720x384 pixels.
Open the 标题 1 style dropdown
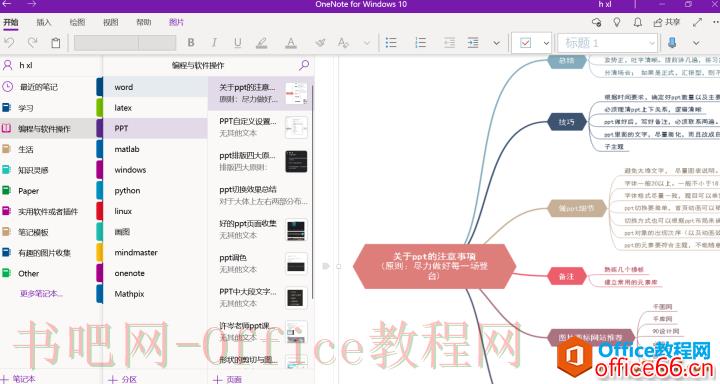coord(608,43)
